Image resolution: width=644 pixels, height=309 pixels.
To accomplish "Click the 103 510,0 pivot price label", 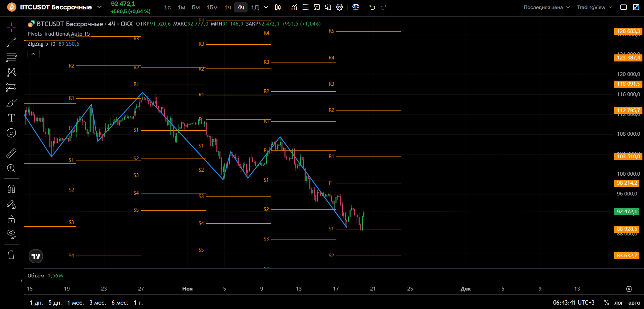I will (628, 157).
